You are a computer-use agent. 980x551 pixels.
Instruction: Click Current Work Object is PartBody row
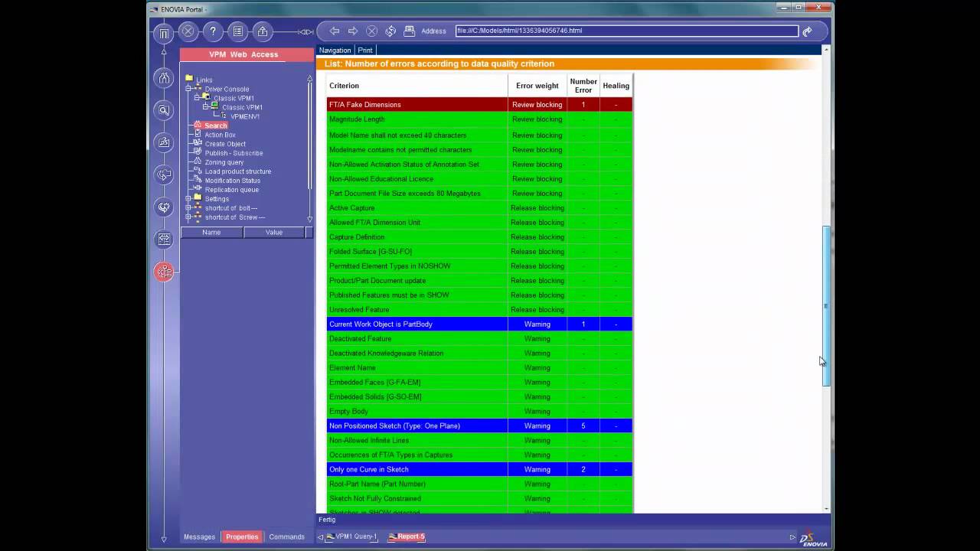tap(479, 324)
